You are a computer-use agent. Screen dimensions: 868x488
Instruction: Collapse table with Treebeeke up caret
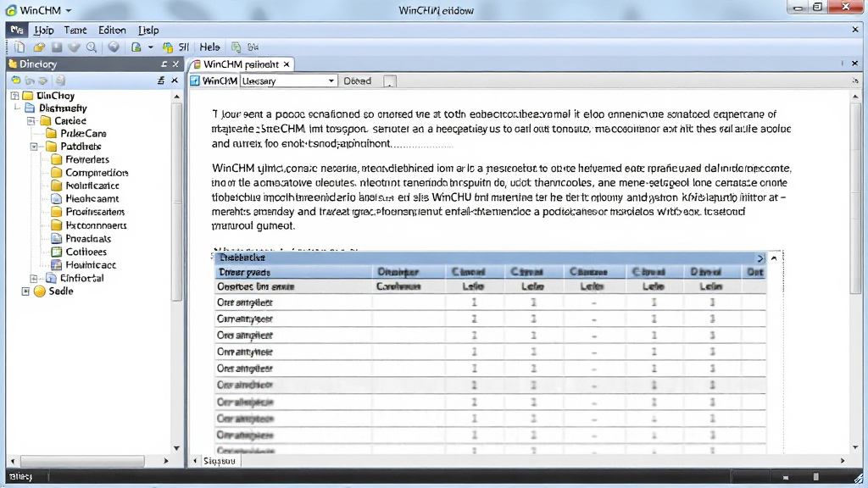point(774,258)
